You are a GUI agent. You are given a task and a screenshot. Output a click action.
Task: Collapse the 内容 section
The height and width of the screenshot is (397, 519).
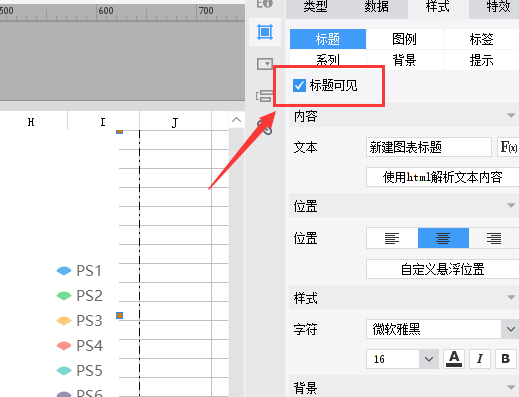[511, 115]
